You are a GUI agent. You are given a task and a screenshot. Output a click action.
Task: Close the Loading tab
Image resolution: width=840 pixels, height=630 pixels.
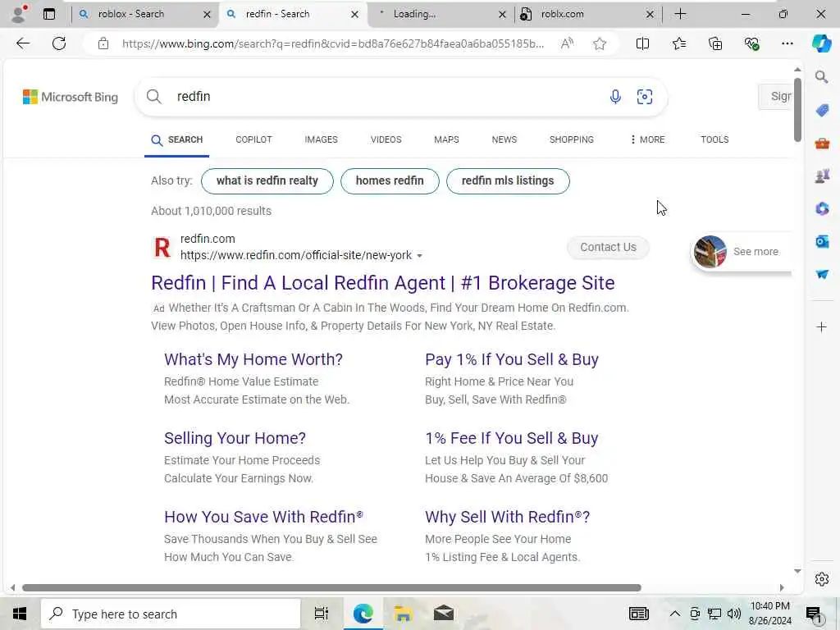pyautogui.click(x=502, y=15)
